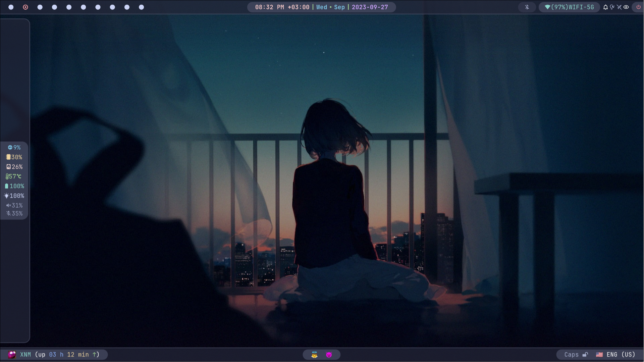
Task: Toggle the airplane mode icon
Action: [619, 7]
